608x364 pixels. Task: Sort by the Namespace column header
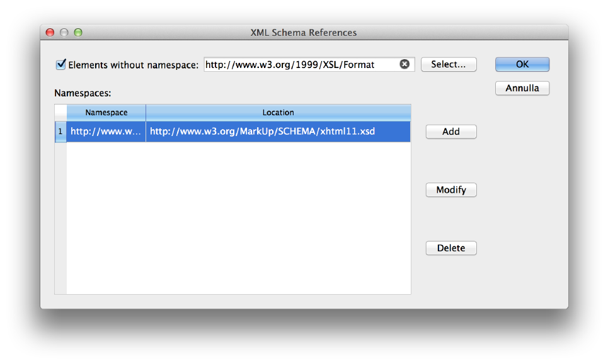(106, 113)
